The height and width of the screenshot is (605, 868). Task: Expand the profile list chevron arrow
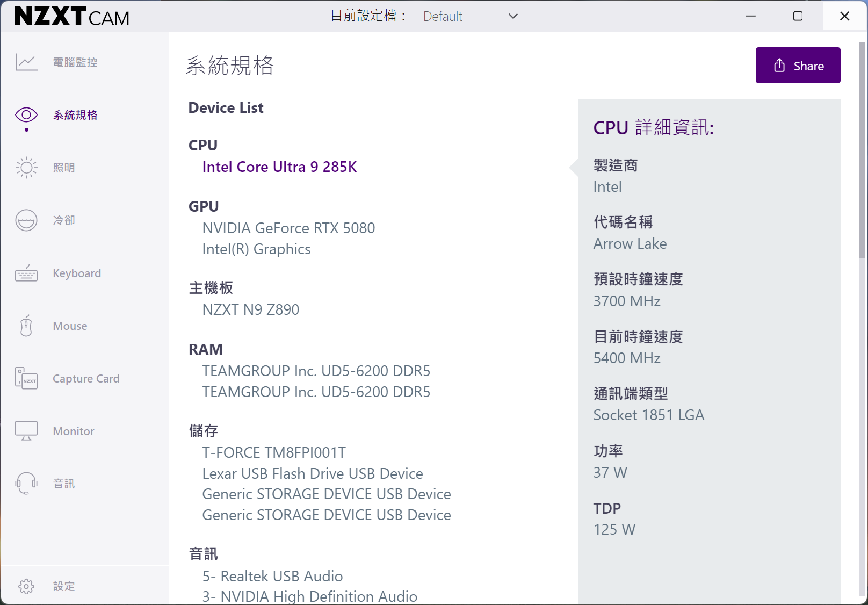[513, 16]
